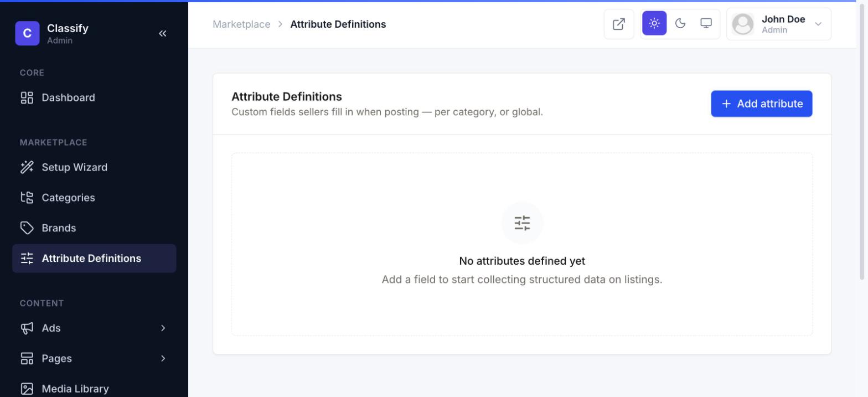Click 'No attributes defined yet' text
This screenshot has width=868, height=397.
pyautogui.click(x=522, y=261)
